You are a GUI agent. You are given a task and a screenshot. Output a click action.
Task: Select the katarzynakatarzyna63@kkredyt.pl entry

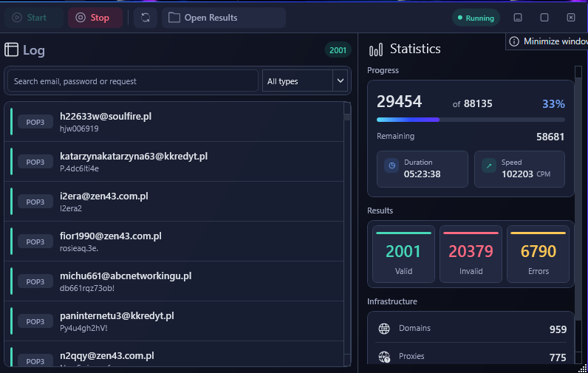[174, 162]
